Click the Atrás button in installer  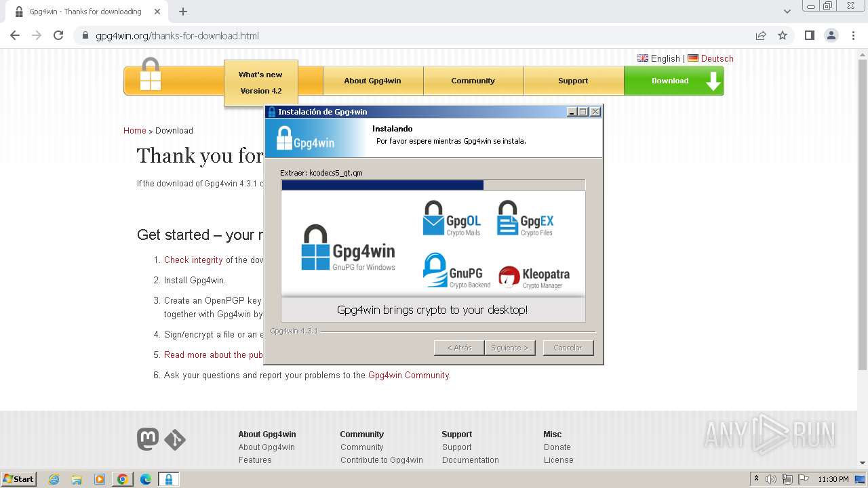tap(459, 348)
